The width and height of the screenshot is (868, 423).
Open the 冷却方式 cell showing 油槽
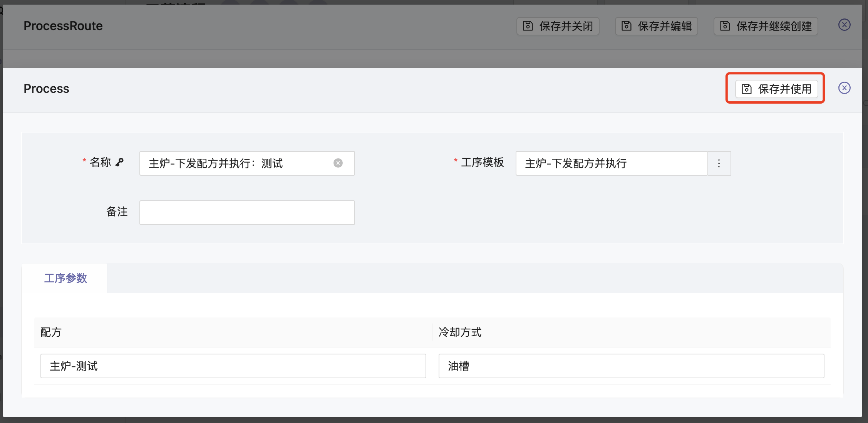(631, 366)
